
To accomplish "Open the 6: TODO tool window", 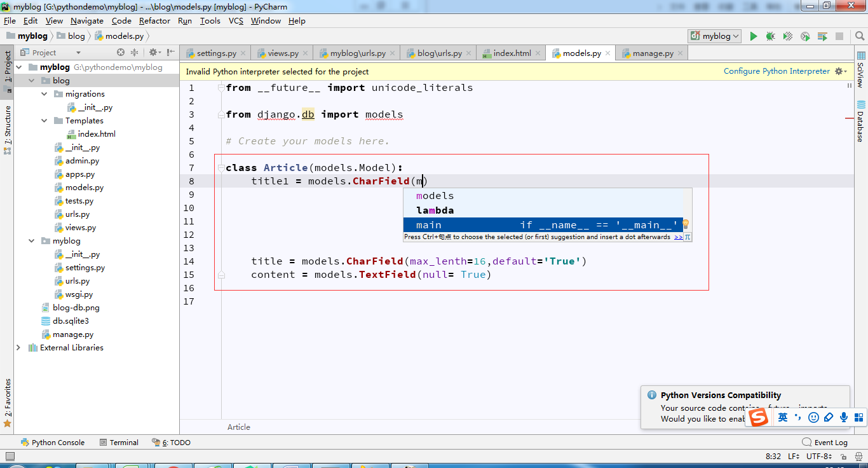I will (x=171, y=443).
